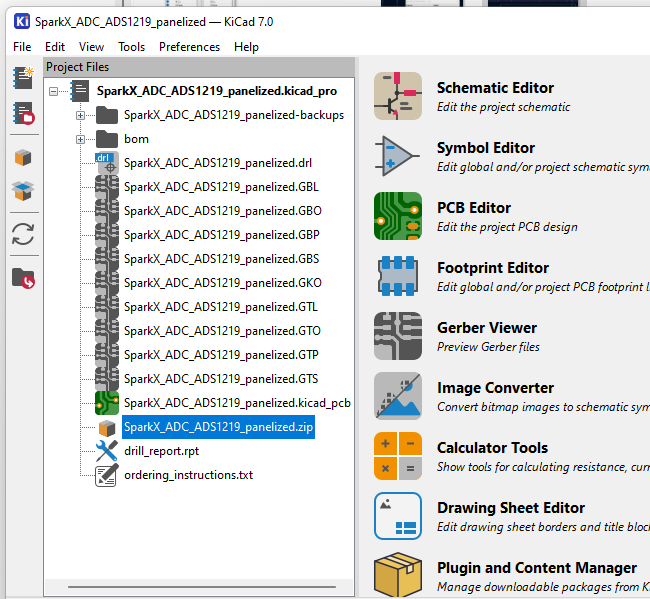Click the Image Converter title text
The width and height of the screenshot is (650, 599).
(495, 388)
